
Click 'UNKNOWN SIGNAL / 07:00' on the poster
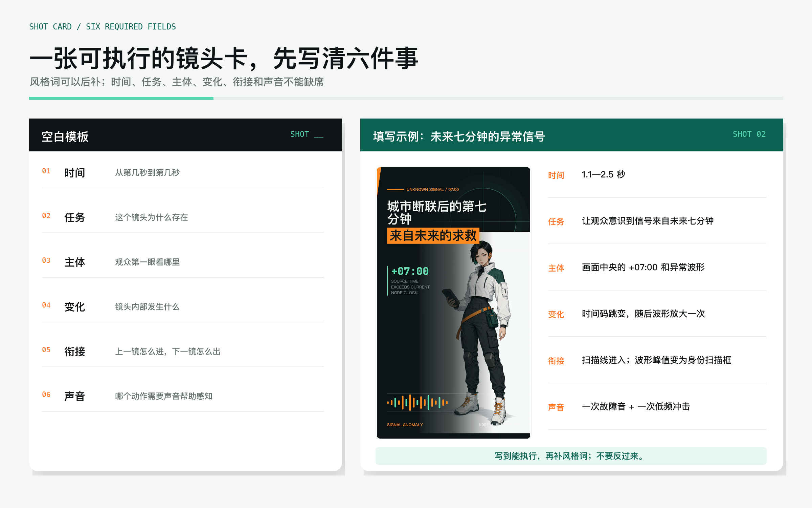point(432,190)
